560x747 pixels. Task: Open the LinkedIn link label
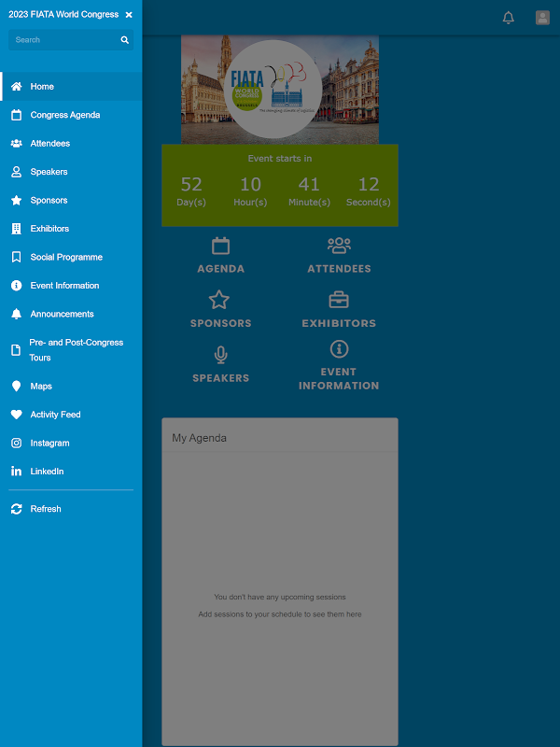(48, 472)
